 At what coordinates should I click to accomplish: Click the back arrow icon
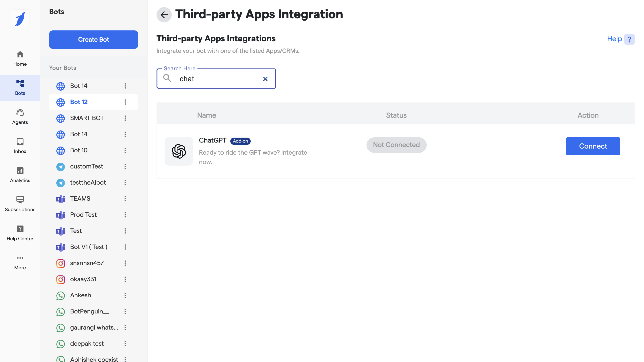pos(164,15)
